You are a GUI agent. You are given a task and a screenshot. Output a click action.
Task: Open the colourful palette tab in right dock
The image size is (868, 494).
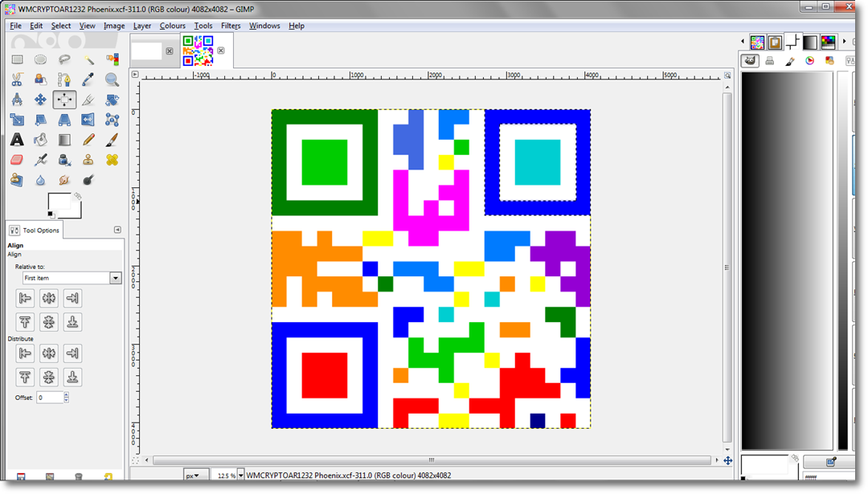pos(829,42)
